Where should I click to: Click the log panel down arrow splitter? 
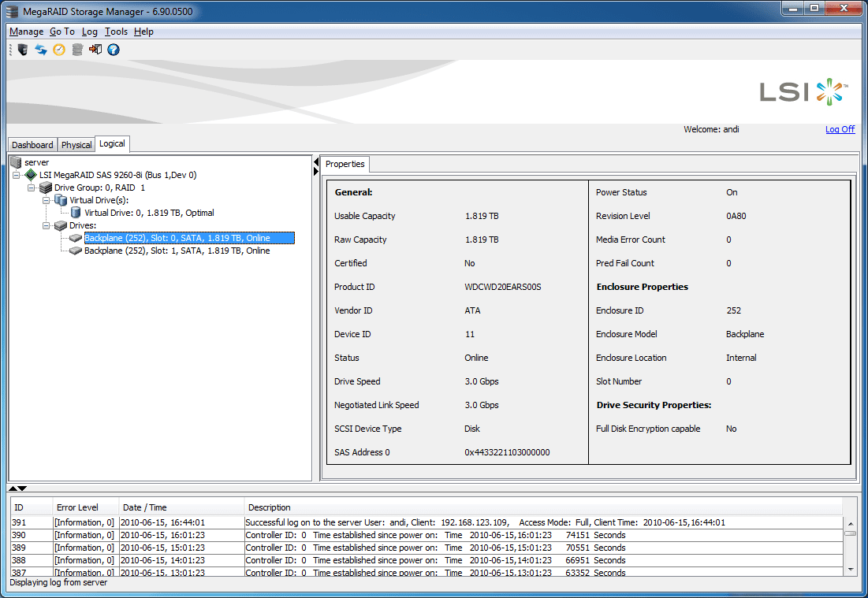[x=22, y=488]
